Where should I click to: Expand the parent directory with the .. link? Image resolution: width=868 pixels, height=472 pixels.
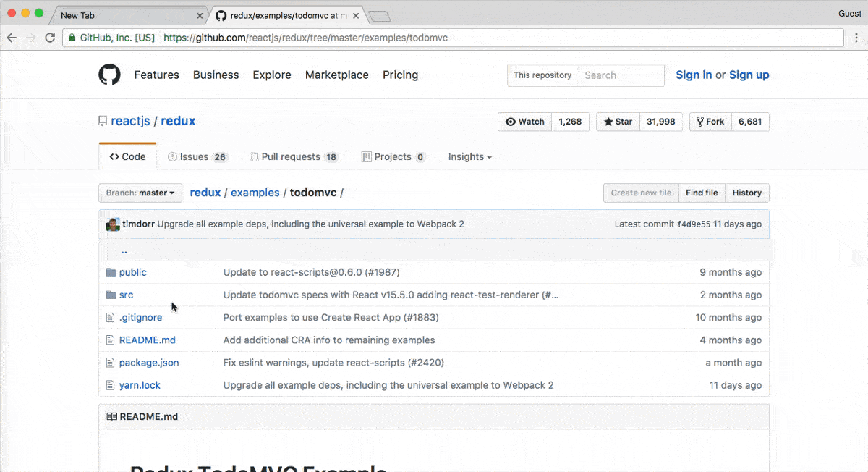coord(124,250)
